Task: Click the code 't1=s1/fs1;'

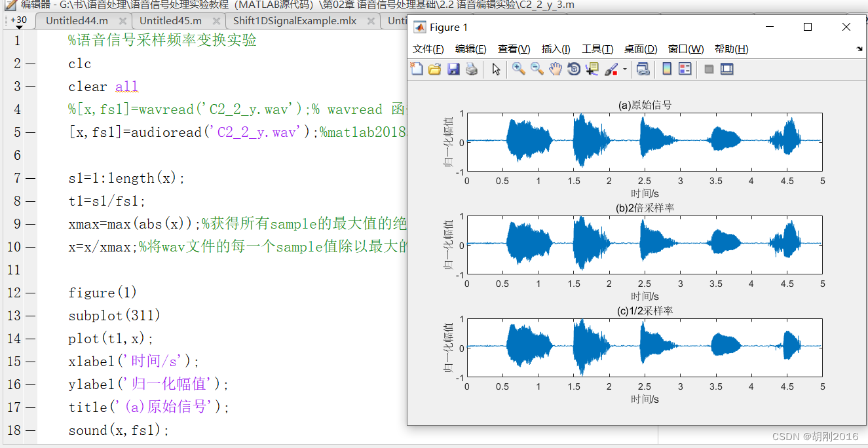Action: point(107,201)
